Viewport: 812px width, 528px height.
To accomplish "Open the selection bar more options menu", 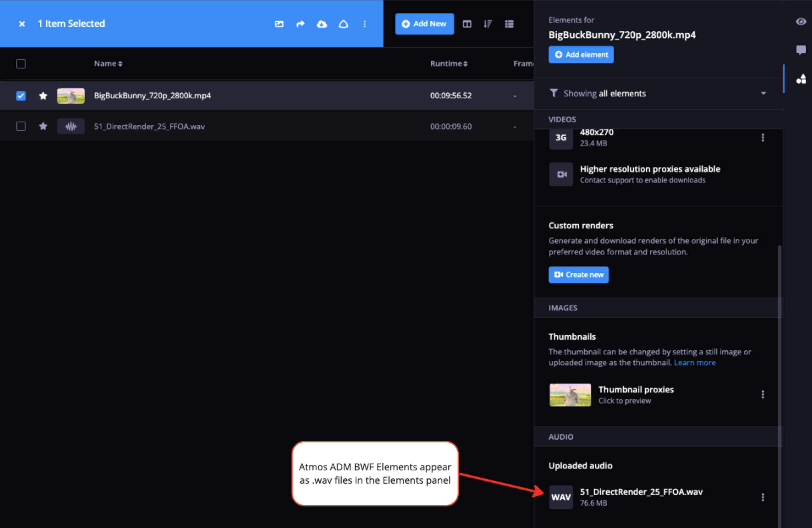I will 365,24.
